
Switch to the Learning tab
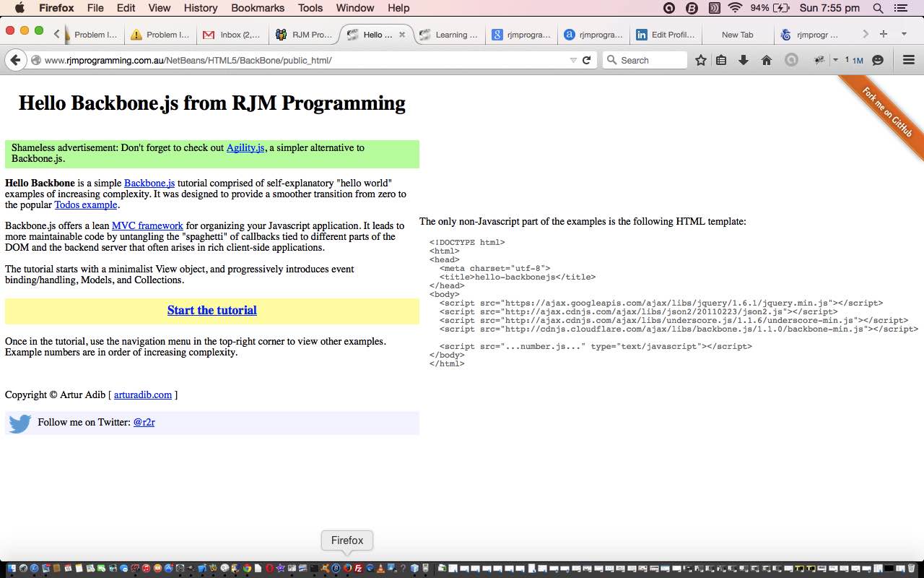448,34
